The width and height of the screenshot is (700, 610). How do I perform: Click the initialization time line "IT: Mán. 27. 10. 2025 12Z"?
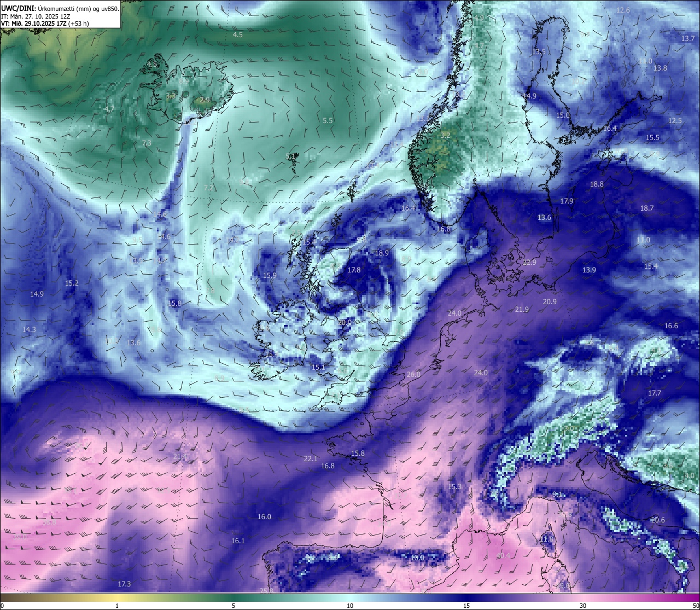tap(35, 16)
